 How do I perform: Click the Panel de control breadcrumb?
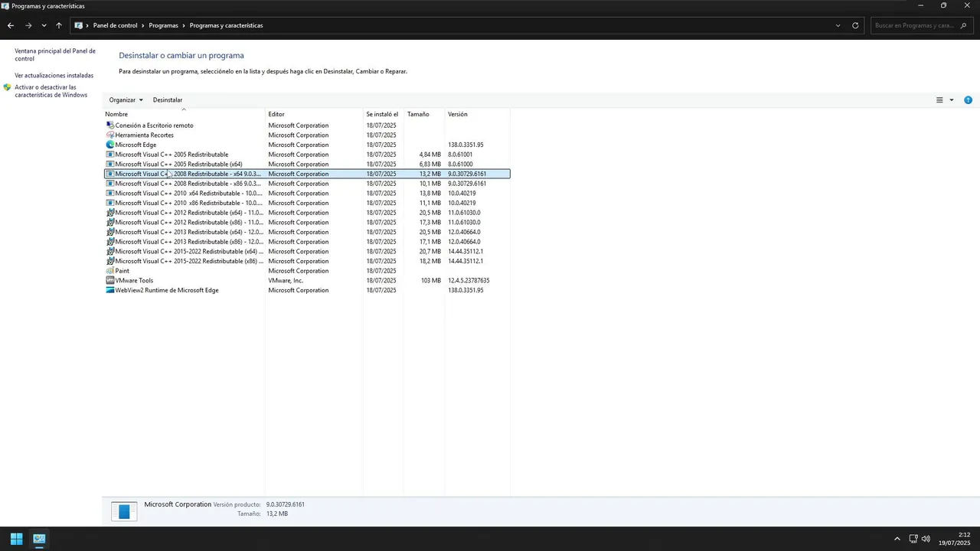point(115,25)
